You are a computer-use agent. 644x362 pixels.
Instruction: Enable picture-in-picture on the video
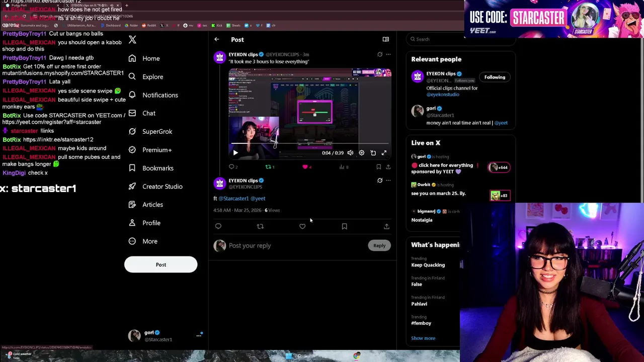coord(373,153)
